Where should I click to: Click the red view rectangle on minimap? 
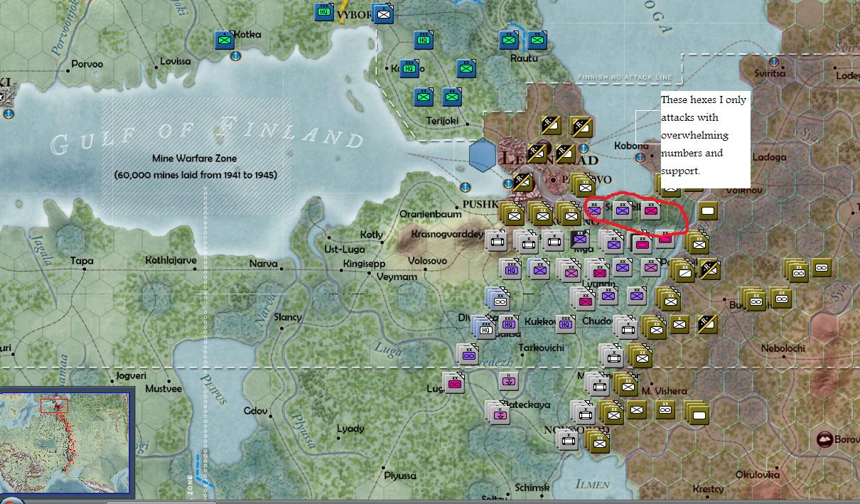point(54,406)
